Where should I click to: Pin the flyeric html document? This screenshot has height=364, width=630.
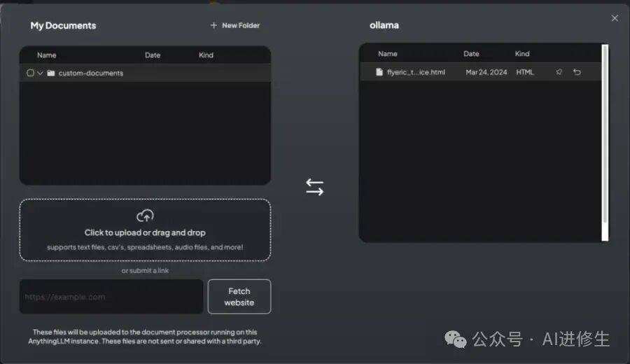[x=559, y=72]
